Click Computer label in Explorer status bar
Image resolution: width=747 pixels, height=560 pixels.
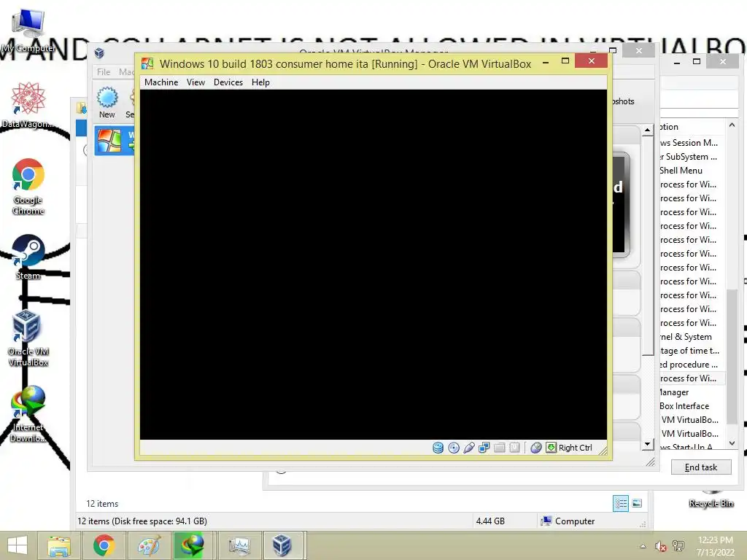(x=575, y=521)
